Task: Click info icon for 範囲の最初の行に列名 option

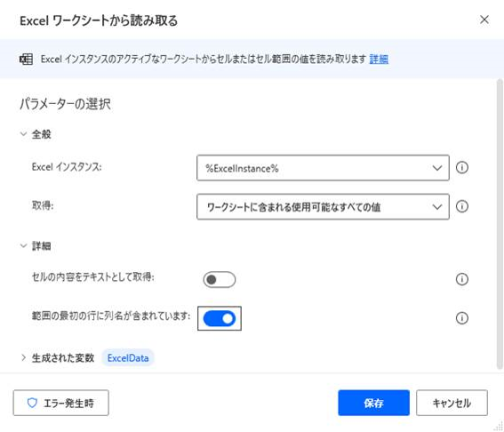Action: (462, 318)
